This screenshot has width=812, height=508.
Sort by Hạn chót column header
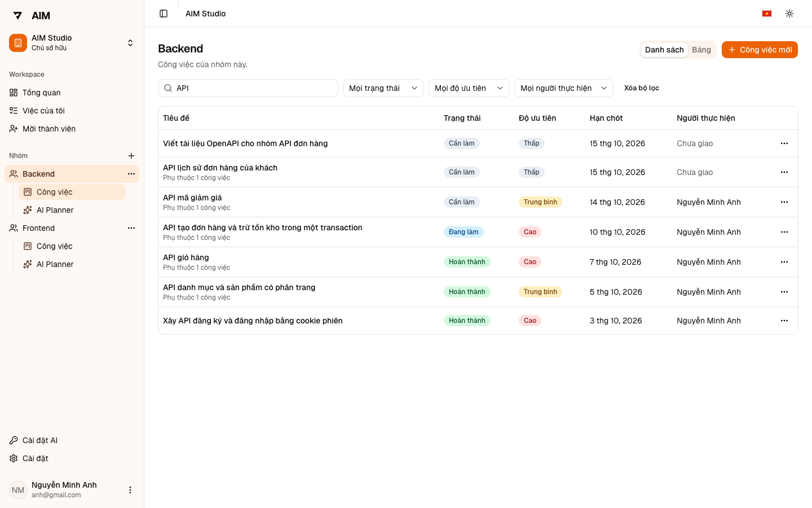point(606,118)
